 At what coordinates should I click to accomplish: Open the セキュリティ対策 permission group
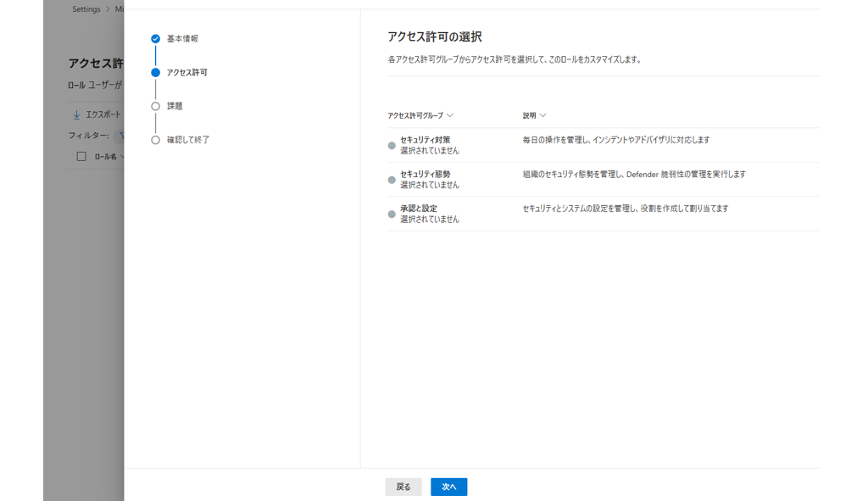coord(425,140)
